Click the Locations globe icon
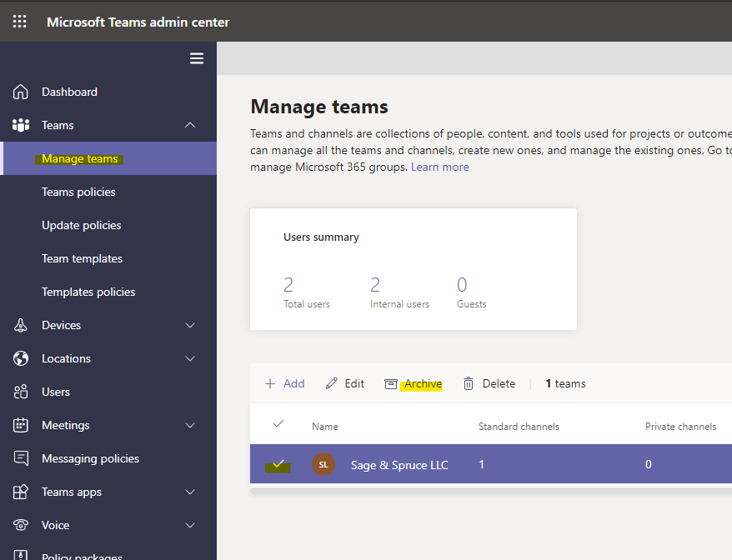This screenshot has height=560, width=732. click(x=21, y=358)
